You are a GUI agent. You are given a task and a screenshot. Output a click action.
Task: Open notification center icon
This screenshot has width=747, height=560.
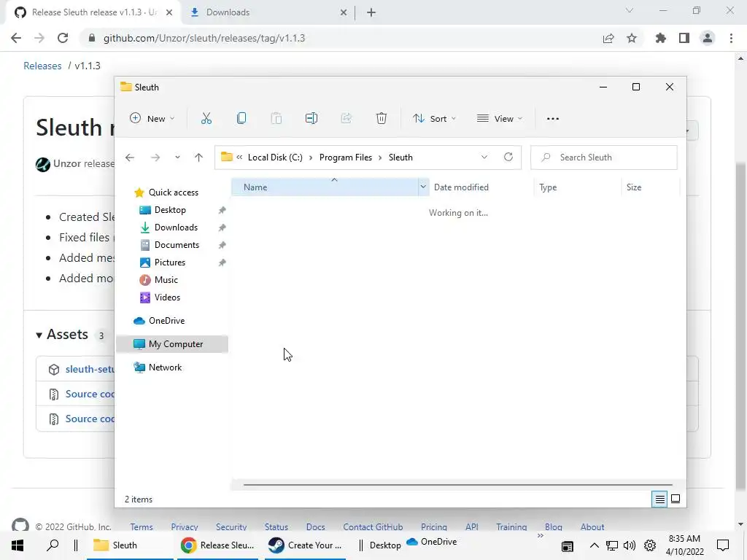[723, 545]
